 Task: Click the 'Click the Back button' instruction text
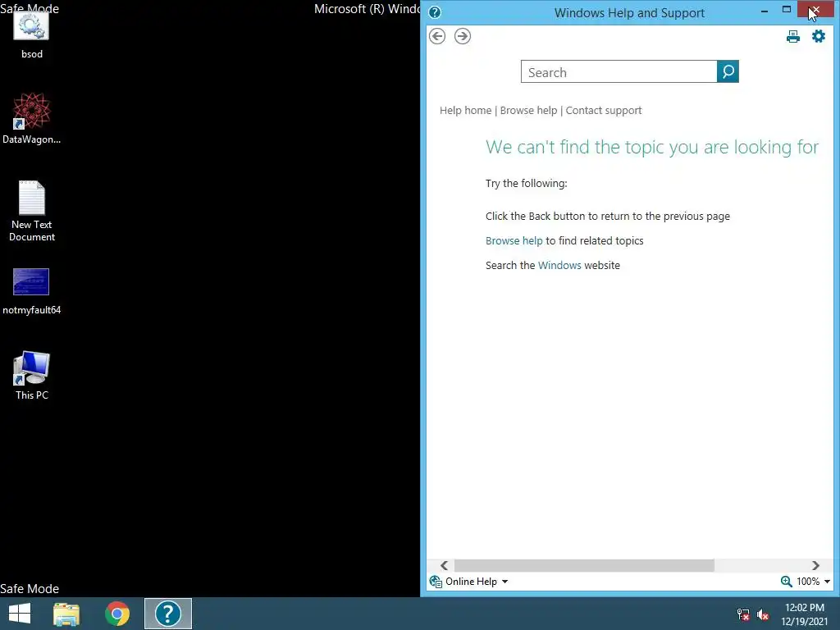[608, 216]
